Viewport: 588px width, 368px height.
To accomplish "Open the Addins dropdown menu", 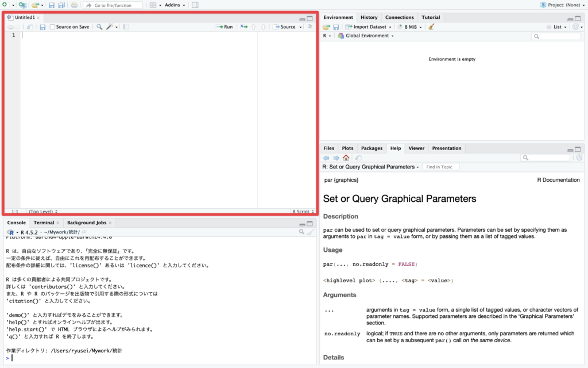I will pos(175,5).
